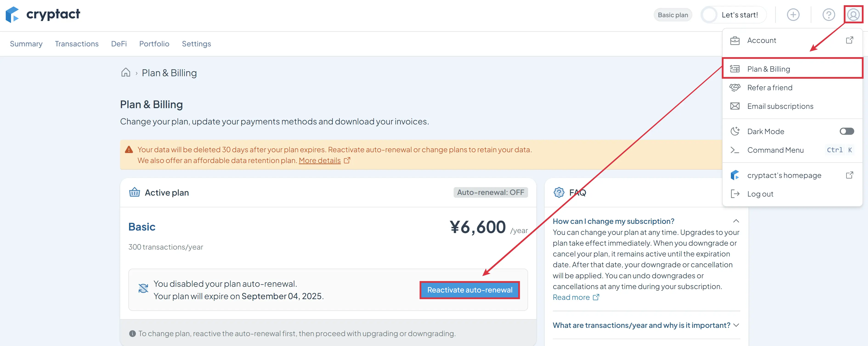Click the Log out arrow icon
868x346 pixels.
735,194
